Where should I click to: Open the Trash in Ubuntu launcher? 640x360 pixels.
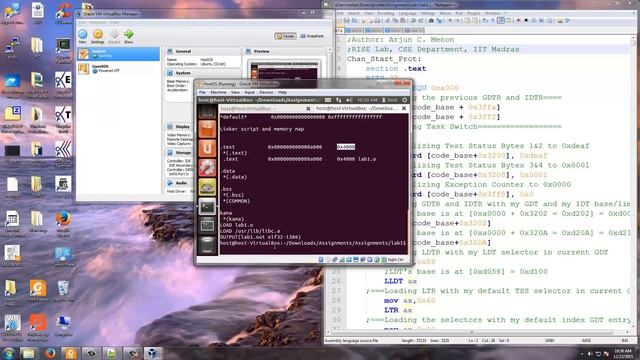207,244
